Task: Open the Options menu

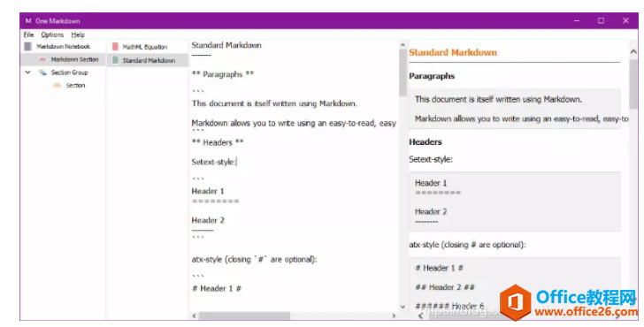Action: [52, 34]
